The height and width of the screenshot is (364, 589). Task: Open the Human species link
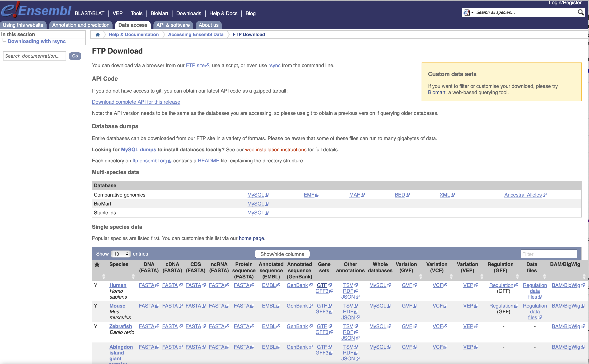[118, 285]
